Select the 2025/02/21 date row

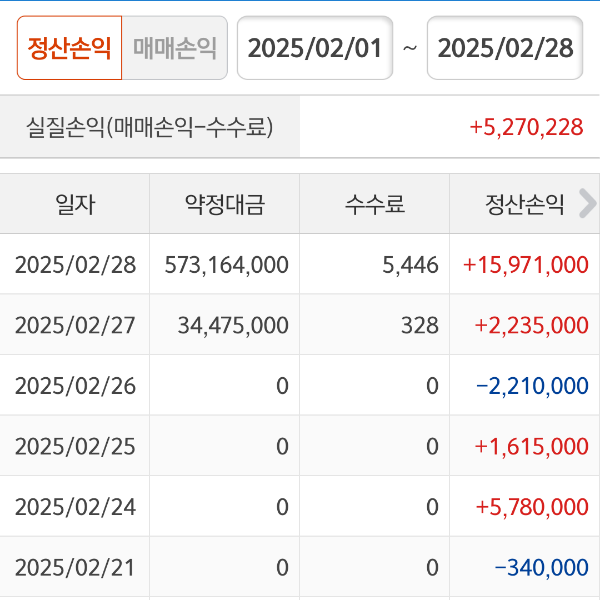tap(75, 567)
